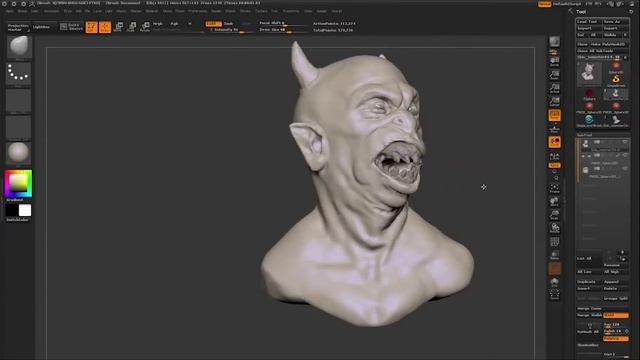
Task: Toggle Transp transparency mode
Action: (554, 256)
